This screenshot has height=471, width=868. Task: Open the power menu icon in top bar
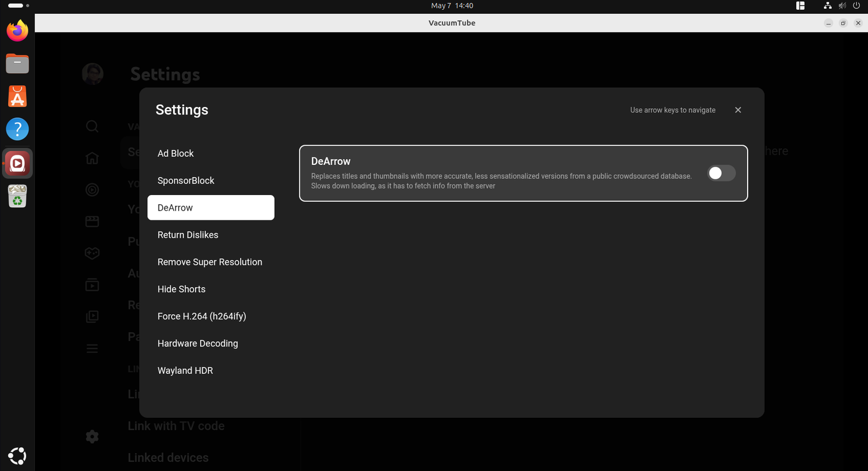[856, 6]
